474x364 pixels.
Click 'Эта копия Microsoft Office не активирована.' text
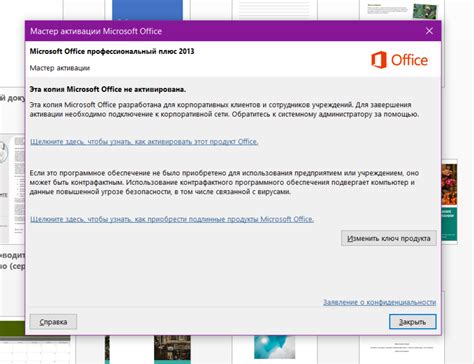(x=108, y=89)
